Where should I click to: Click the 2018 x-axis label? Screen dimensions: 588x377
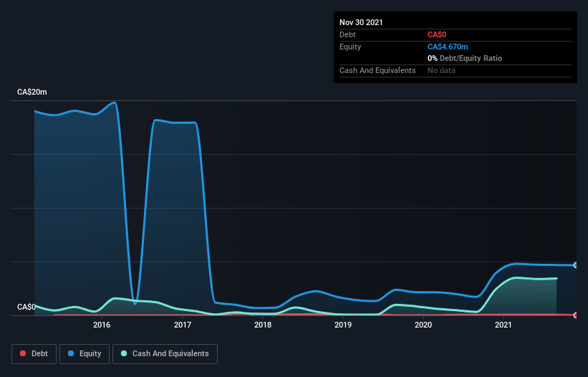click(x=263, y=325)
